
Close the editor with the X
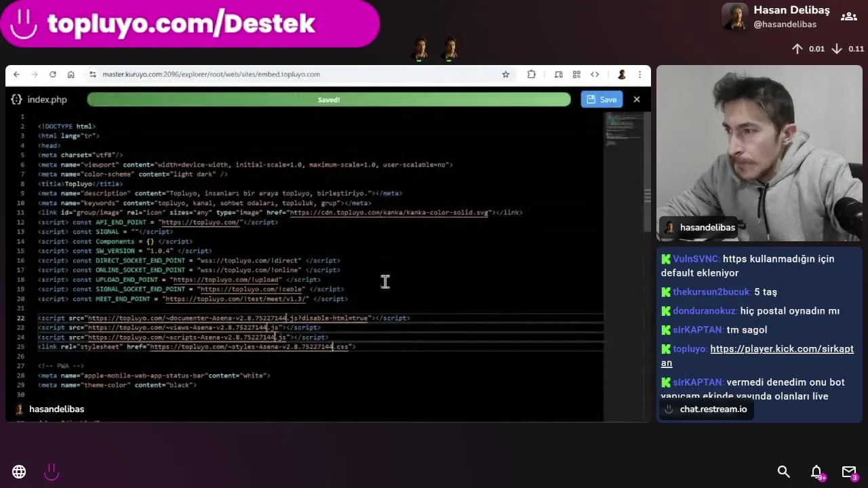[x=636, y=100]
